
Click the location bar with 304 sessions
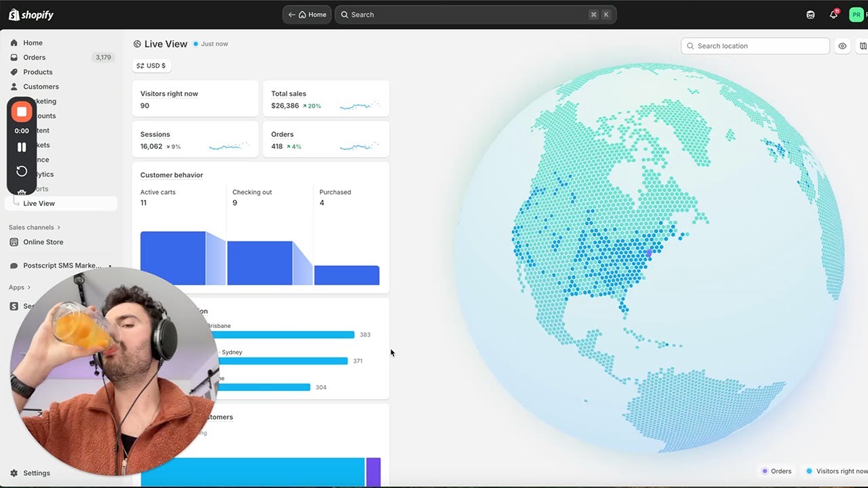tap(263, 388)
